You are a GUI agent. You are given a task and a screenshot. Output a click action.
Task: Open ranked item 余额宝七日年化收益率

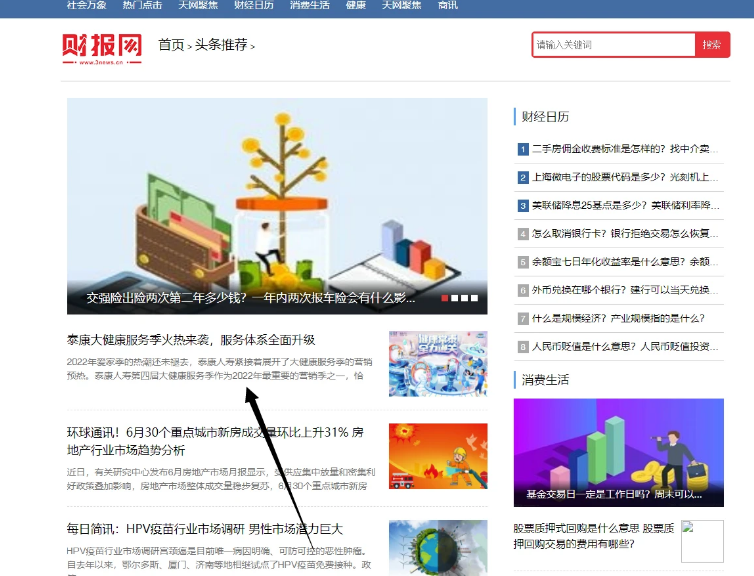[625, 262]
